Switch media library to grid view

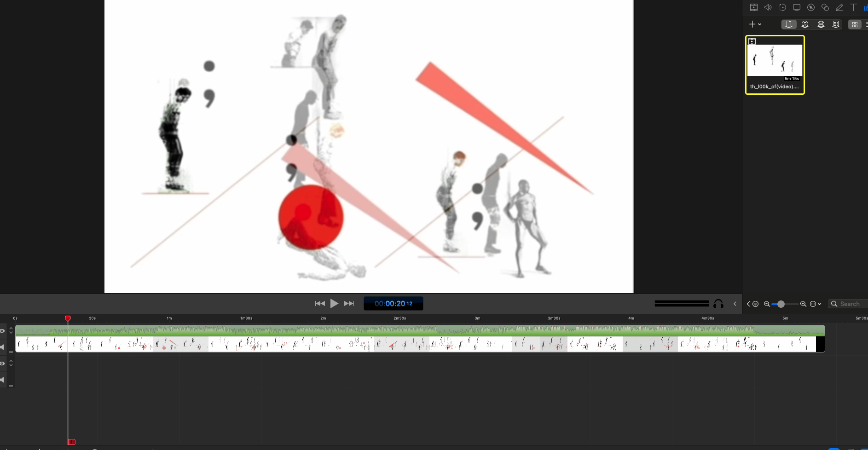[x=855, y=24]
